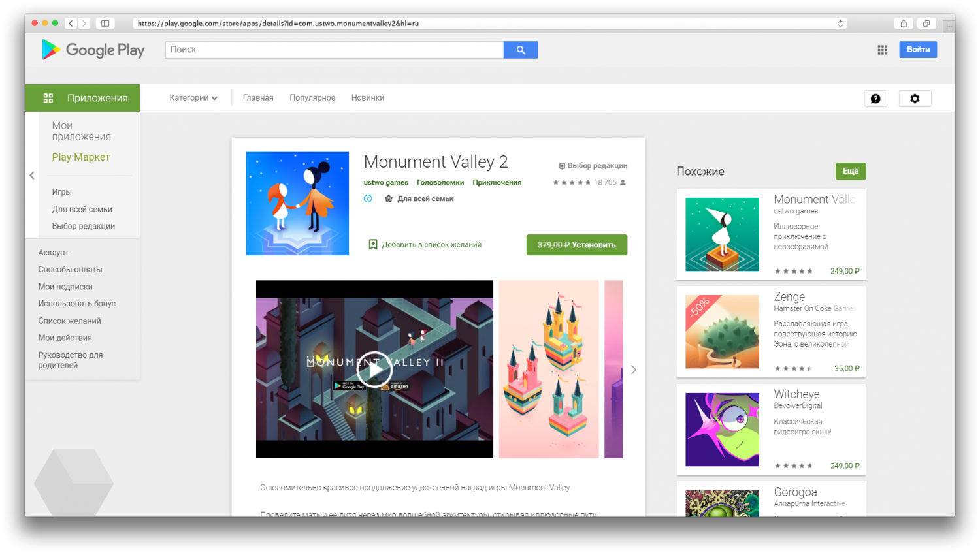Open the ustwo games developer link
The image size is (980, 553).
point(386,183)
